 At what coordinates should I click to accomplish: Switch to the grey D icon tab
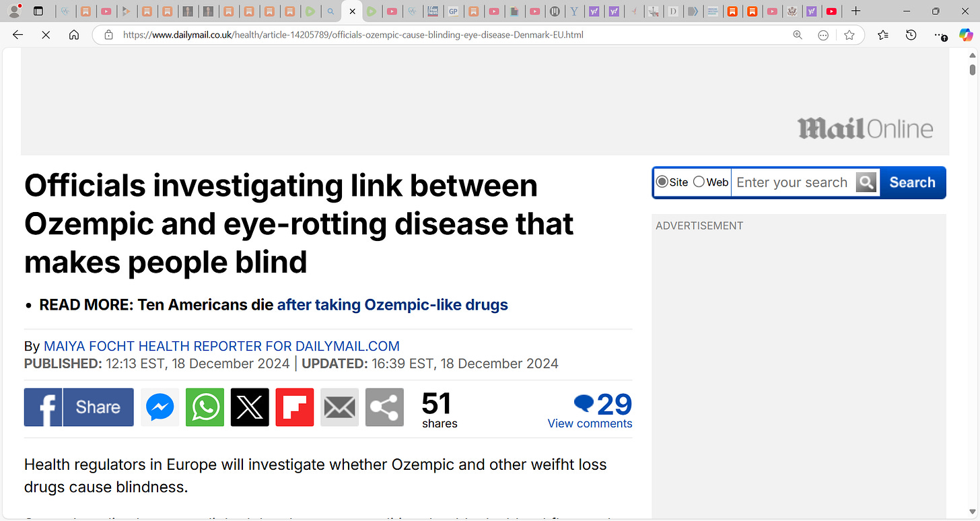[673, 11]
